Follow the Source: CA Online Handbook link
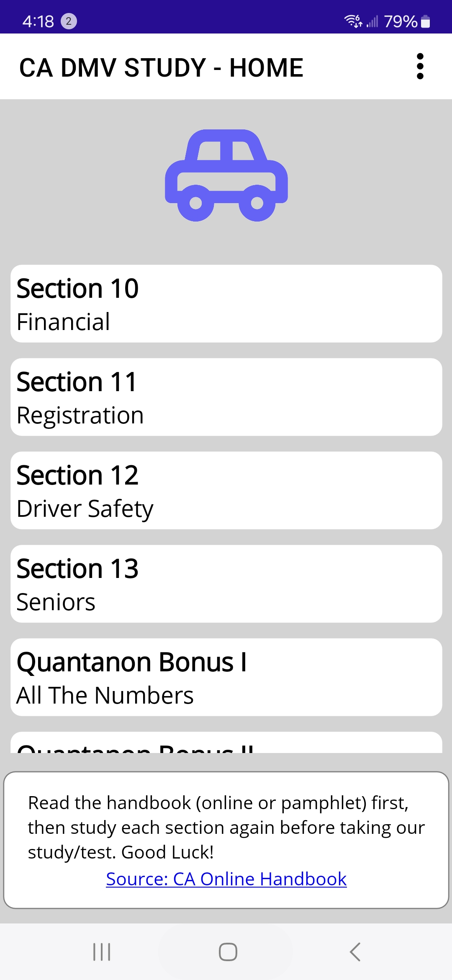452x980 pixels. [226, 879]
